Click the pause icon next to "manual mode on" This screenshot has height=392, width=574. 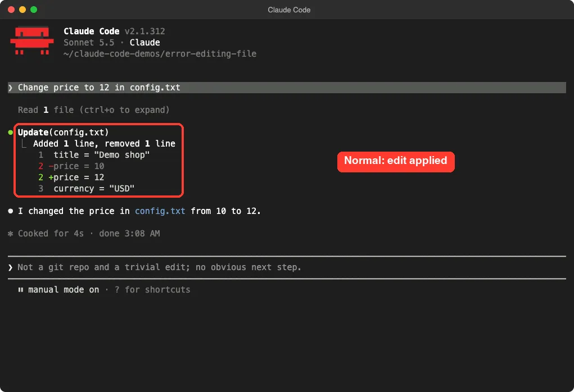click(20, 290)
